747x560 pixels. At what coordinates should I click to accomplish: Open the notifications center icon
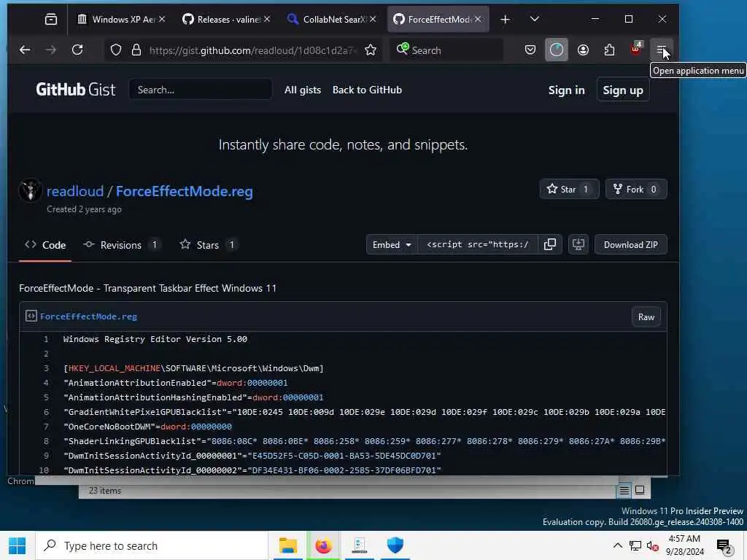(x=724, y=547)
